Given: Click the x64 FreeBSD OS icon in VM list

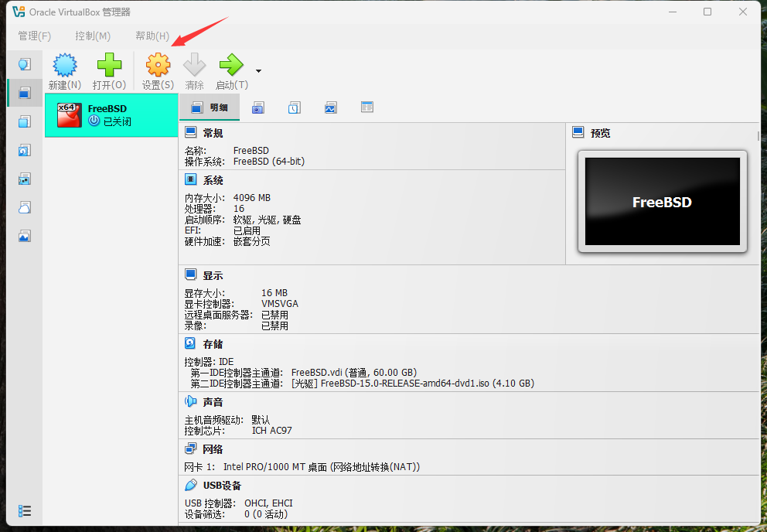Looking at the screenshot, I should tap(69, 115).
